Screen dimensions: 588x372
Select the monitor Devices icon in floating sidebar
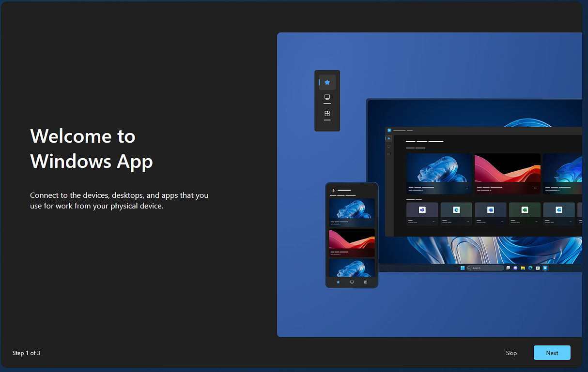tap(327, 98)
